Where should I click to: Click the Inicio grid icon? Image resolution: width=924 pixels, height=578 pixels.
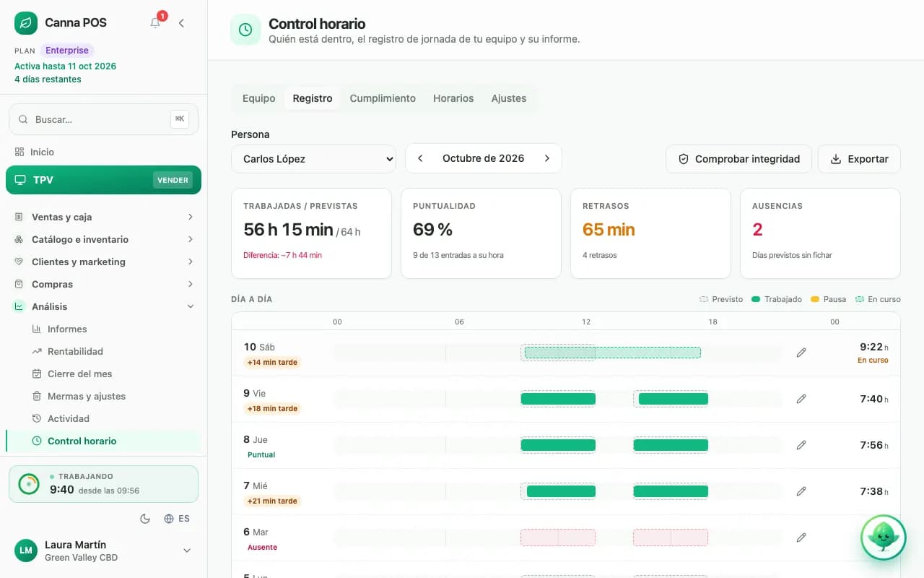[19, 152]
